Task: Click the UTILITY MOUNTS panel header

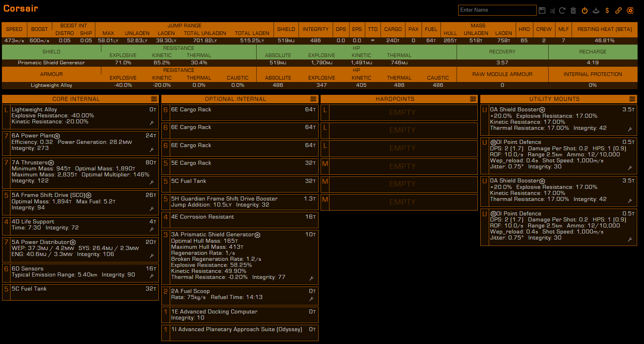Action: click(x=559, y=99)
